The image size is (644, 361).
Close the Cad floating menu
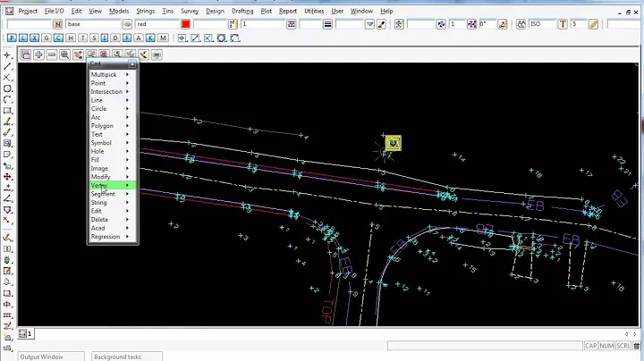pos(131,64)
